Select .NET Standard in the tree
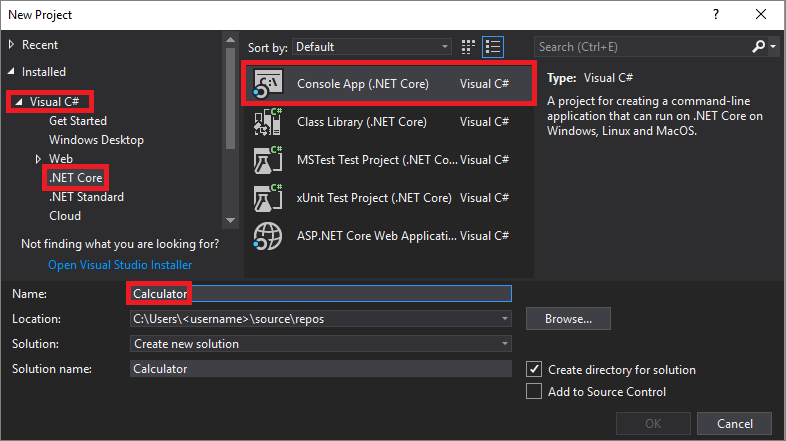The height and width of the screenshot is (441, 786). (86, 197)
